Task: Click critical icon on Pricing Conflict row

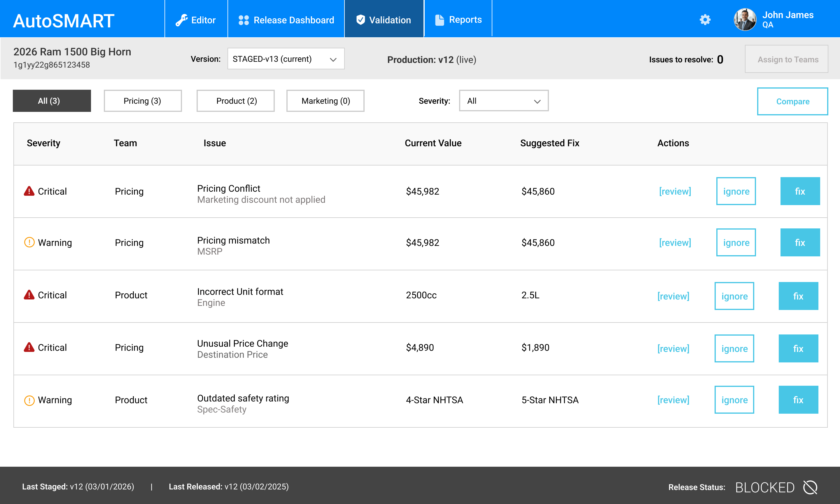Action: [x=29, y=191]
